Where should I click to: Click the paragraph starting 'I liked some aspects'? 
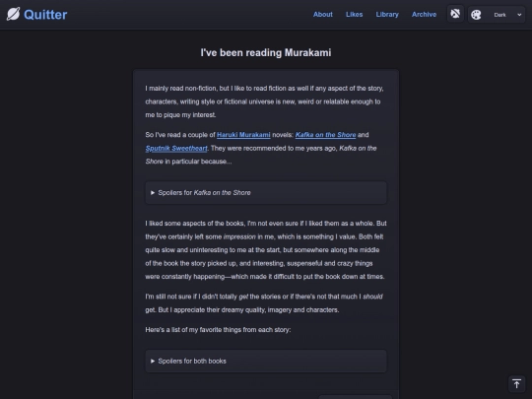266,249
